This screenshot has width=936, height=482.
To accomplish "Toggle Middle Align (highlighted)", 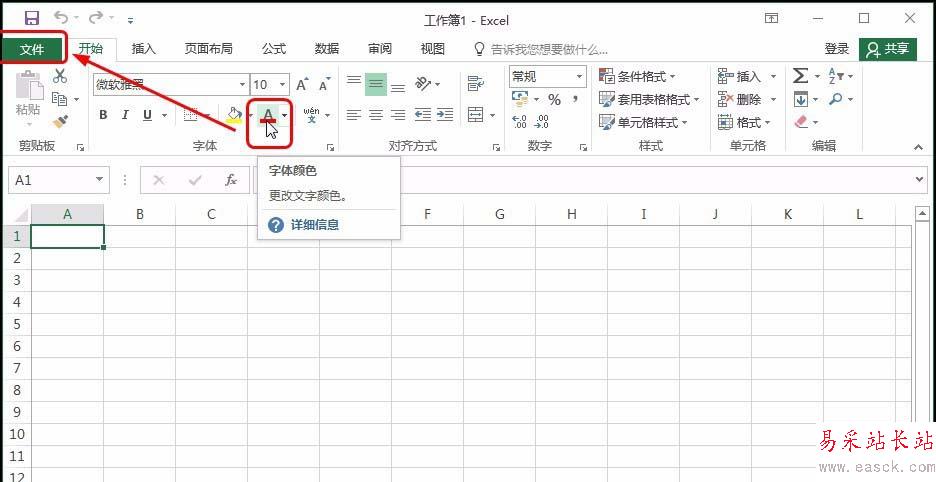I will (375, 84).
